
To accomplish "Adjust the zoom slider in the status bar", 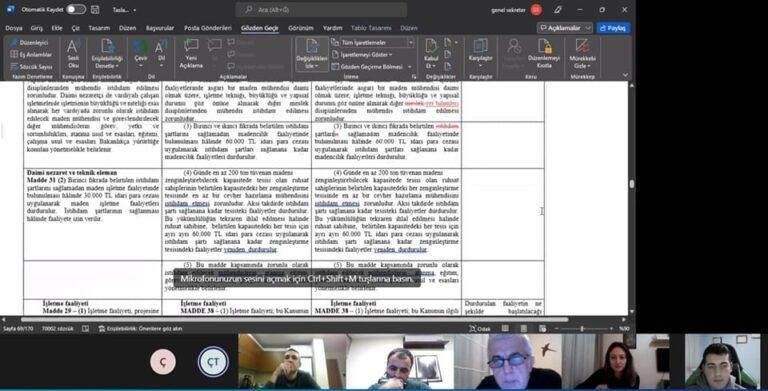I will pos(583,329).
